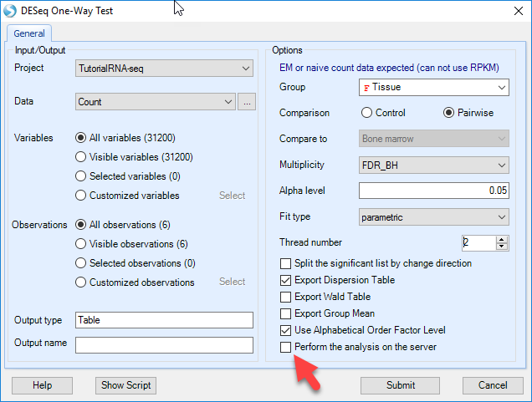This screenshot has height=402, width=532.
Task: Open the Project dropdown TutorialRNA-seq
Action: [x=164, y=69]
